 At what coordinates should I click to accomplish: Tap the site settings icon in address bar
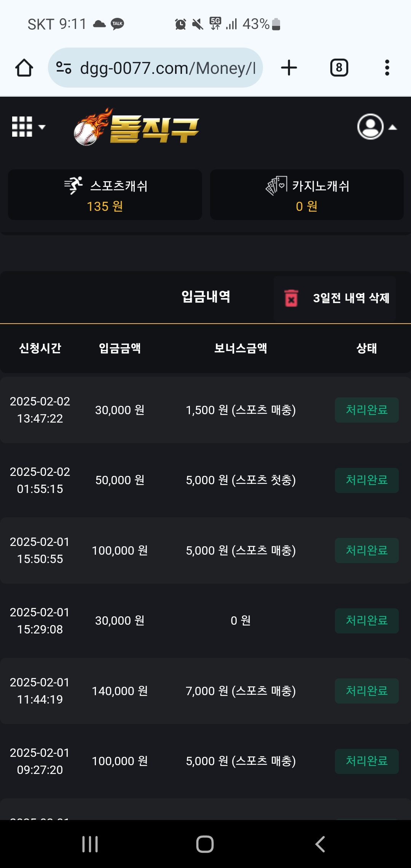64,68
